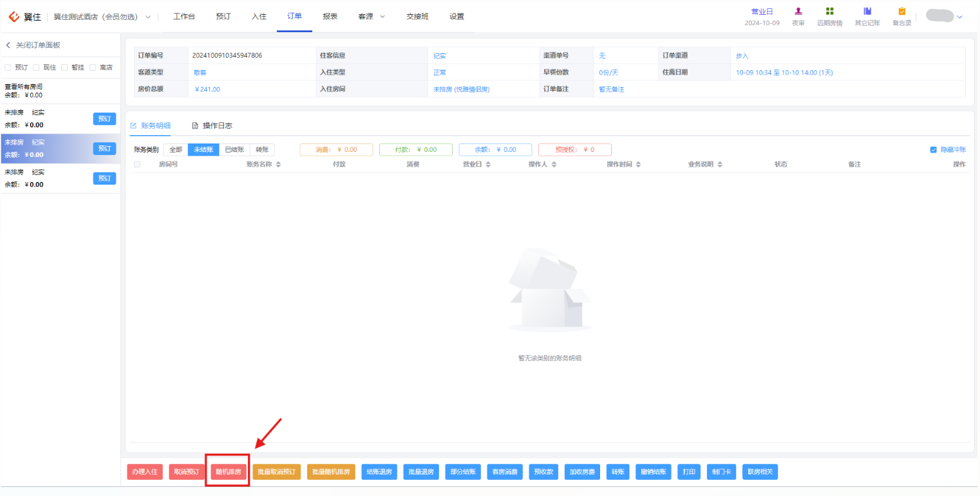Click the 办理入住 button
This screenshot has width=980, height=496.
pyautogui.click(x=145, y=472)
